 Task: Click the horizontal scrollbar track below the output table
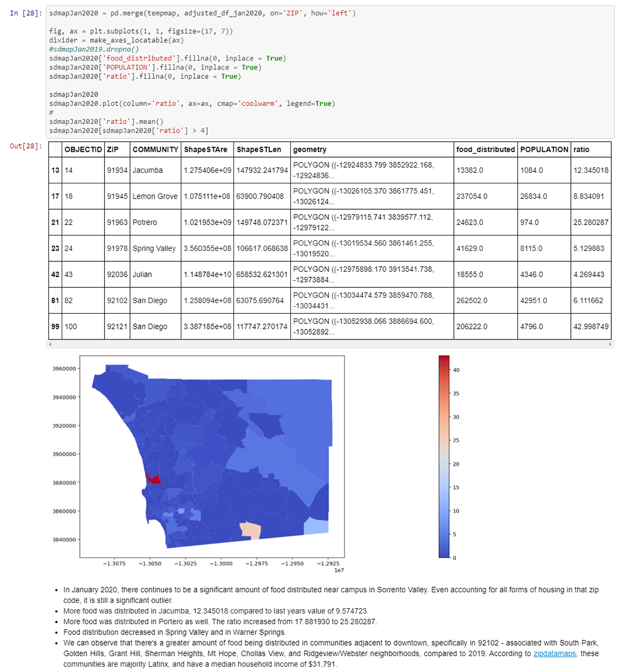[x=330, y=344]
